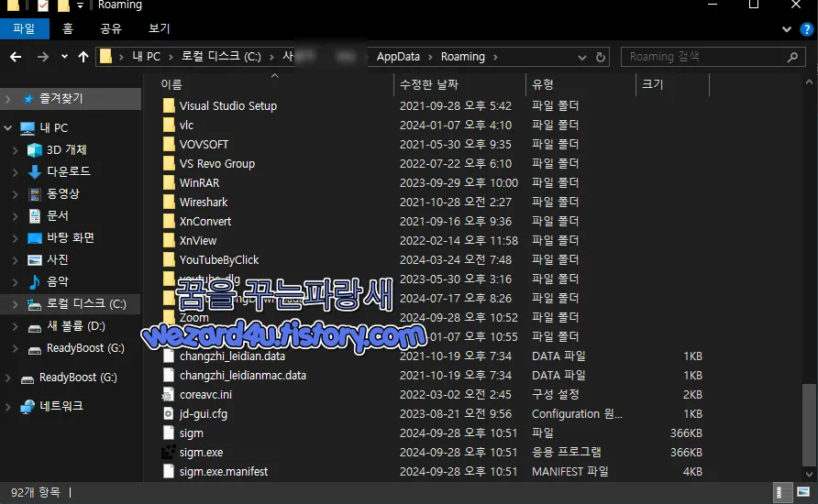Expand 네트워크 tree node
This screenshot has width=818, height=504.
click(x=8, y=407)
